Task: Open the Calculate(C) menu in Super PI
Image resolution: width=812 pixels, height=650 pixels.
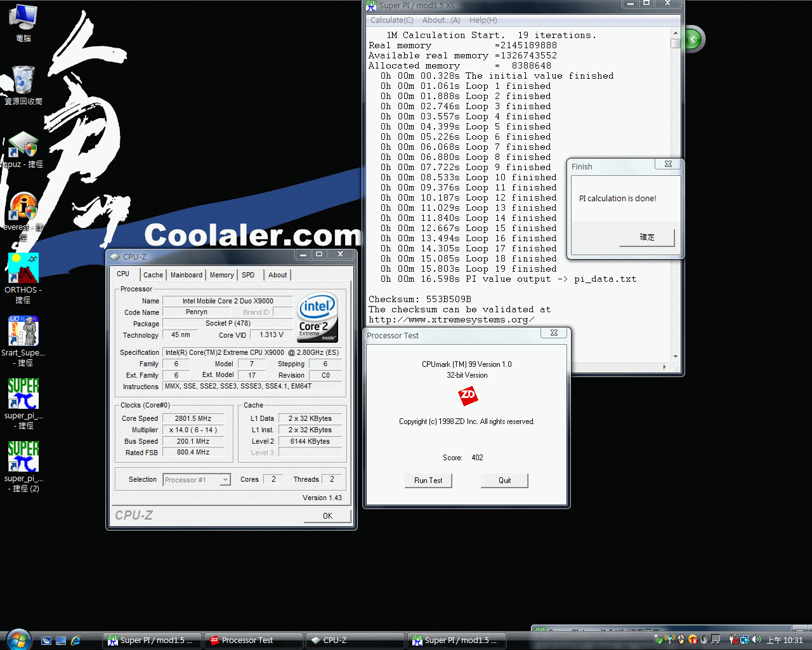Action: click(x=392, y=20)
